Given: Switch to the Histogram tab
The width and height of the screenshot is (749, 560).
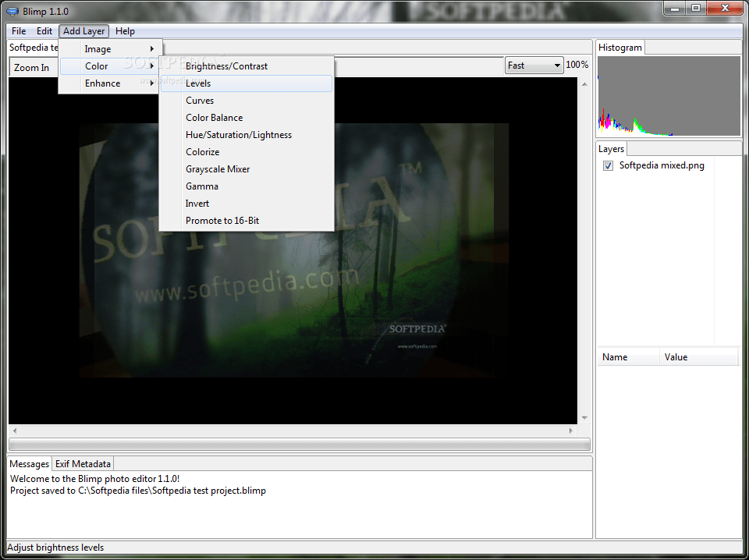Looking at the screenshot, I should (620, 48).
